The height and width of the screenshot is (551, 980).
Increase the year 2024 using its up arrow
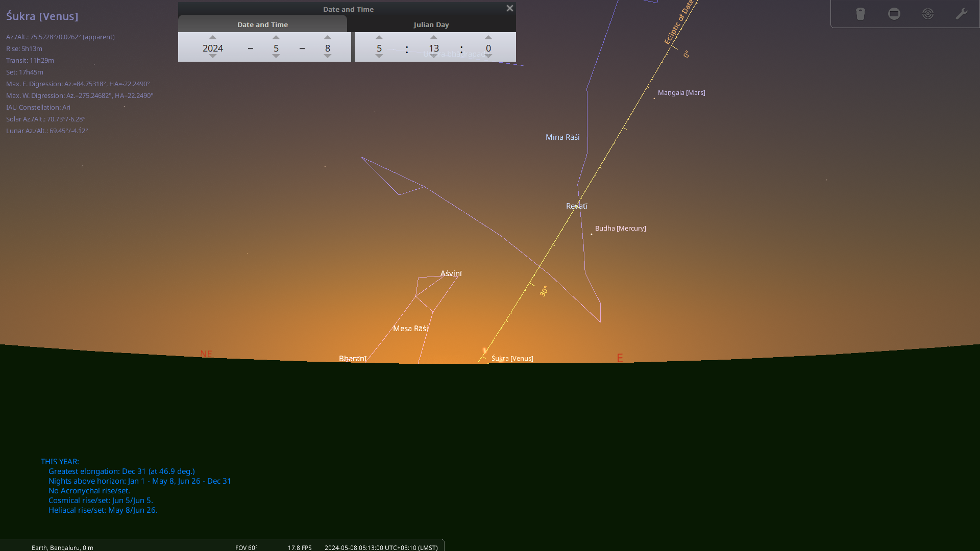[x=212, y=37]
